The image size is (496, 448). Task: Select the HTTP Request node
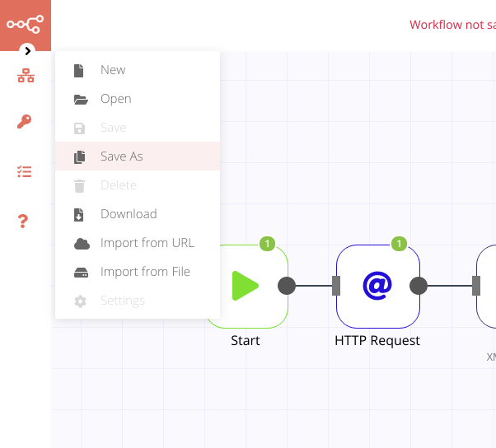[x=377, y=287]
